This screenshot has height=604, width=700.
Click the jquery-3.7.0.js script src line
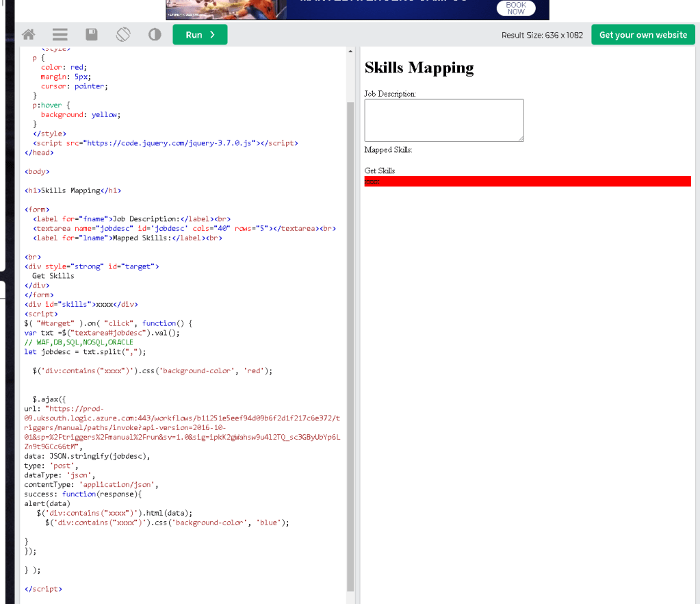(x=165, y=143)
